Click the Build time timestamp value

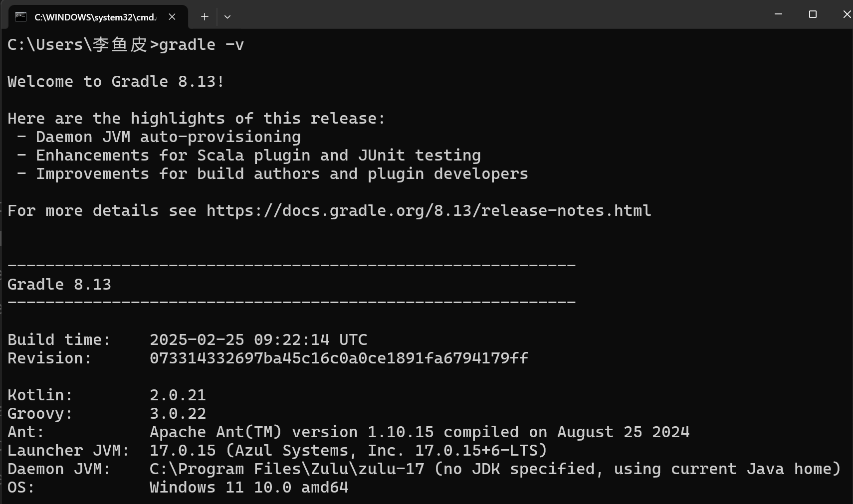tap(258, 340)
